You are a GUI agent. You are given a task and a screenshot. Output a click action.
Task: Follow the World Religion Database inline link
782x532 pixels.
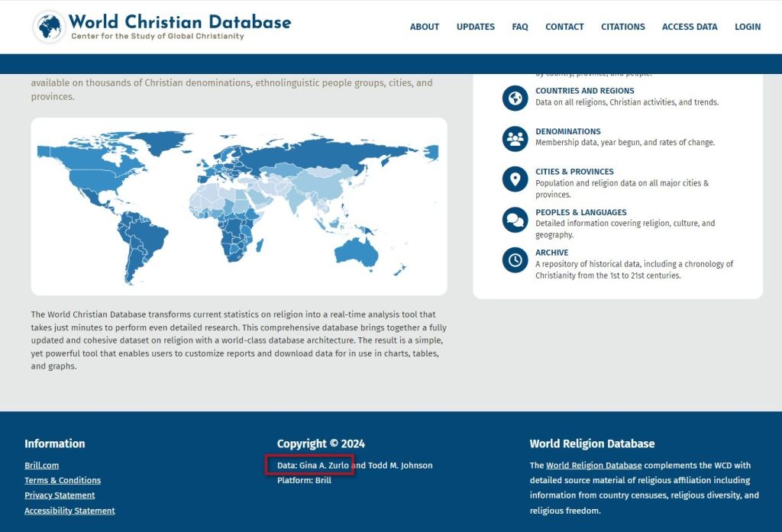click(x=593, y=465)
